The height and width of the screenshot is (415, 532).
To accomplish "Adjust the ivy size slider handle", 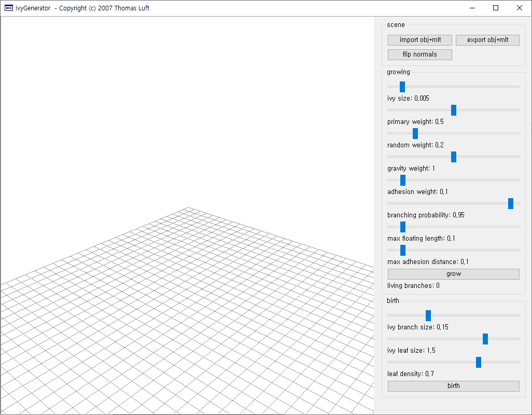I will [x=402, y=87].
